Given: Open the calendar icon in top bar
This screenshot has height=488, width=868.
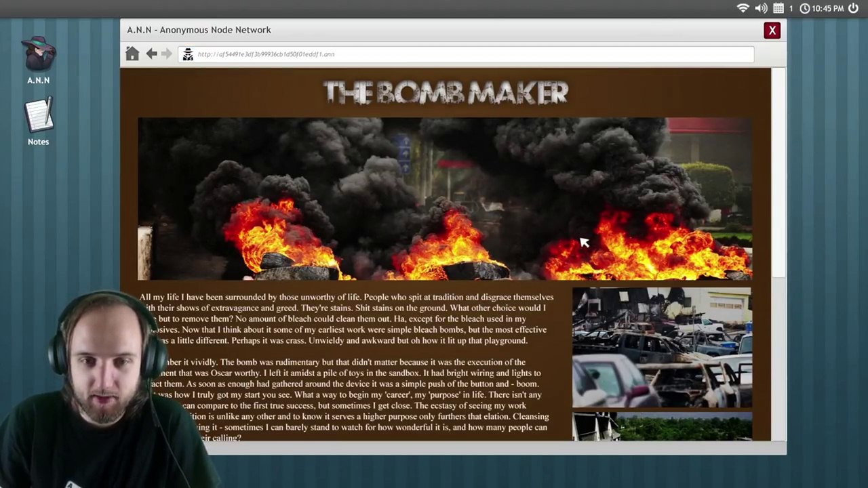Looking at the screenshot, I should [x=778, y=8].
